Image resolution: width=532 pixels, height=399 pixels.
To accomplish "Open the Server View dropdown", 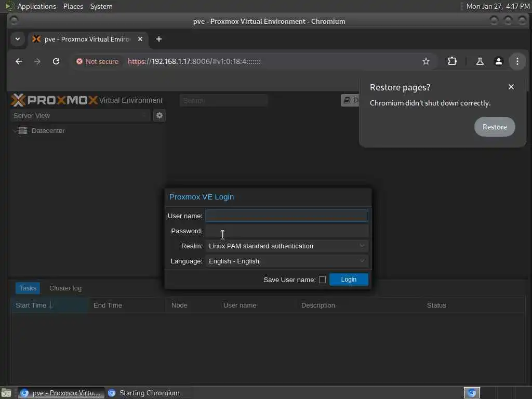I will 80,116.
